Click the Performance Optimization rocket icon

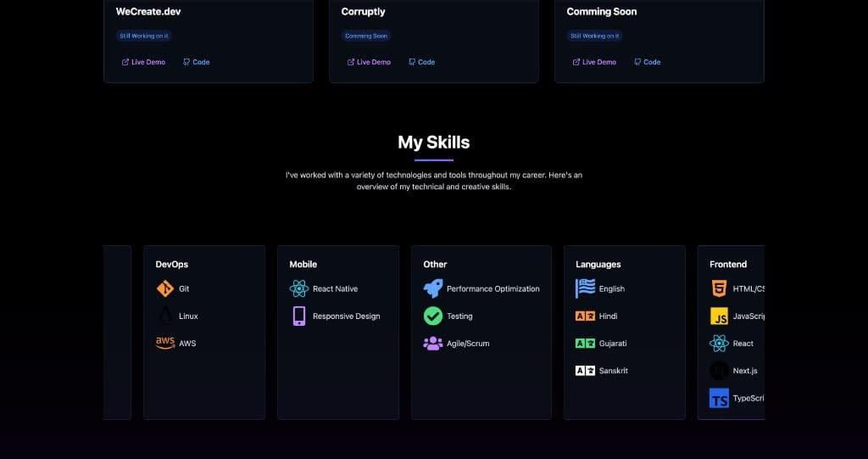click(433, 288)
